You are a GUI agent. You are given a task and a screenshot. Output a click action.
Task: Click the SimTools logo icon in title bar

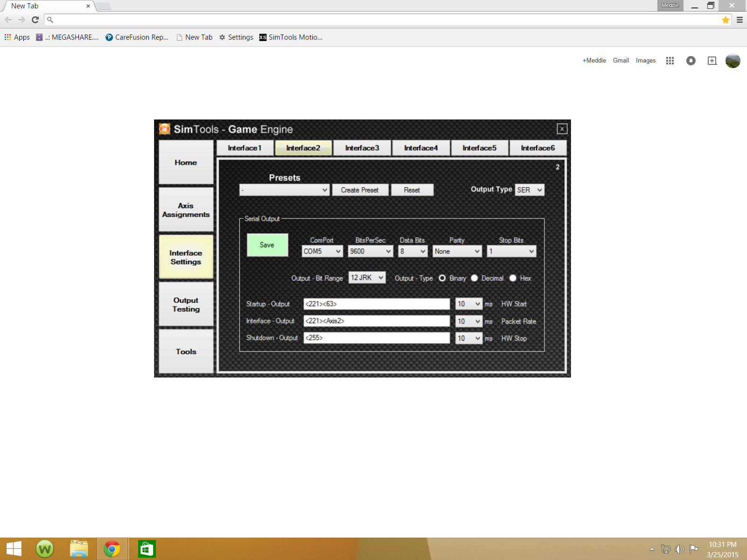pyautogui.click(x=164, y=129)
